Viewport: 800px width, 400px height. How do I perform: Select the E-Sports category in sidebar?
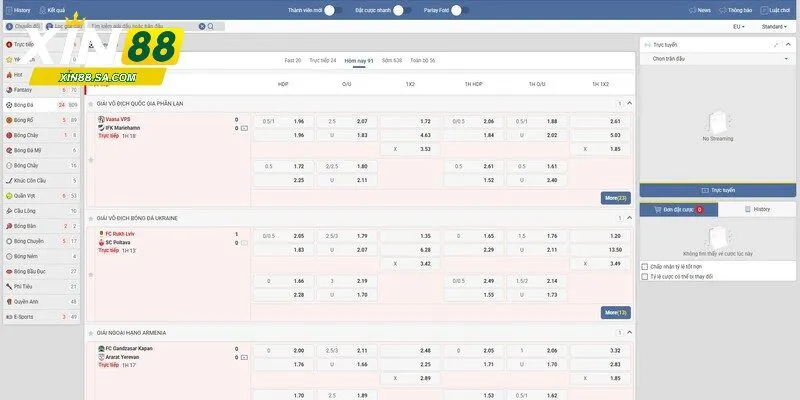24,316
